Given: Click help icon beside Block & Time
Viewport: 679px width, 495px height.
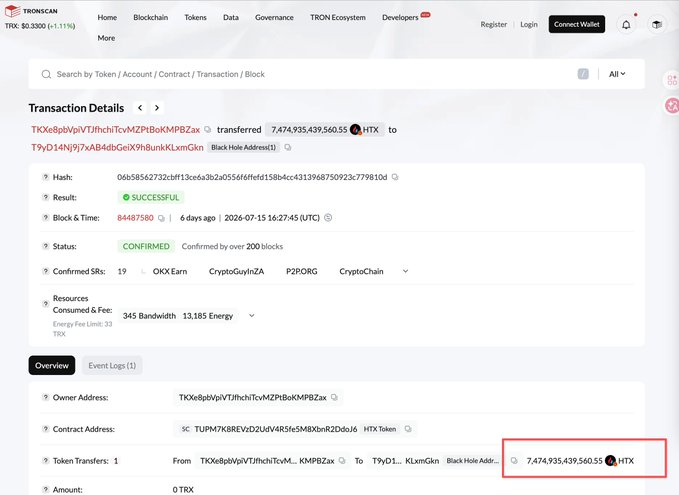Looking at the screenshot, I should click(x=45, y=217).
